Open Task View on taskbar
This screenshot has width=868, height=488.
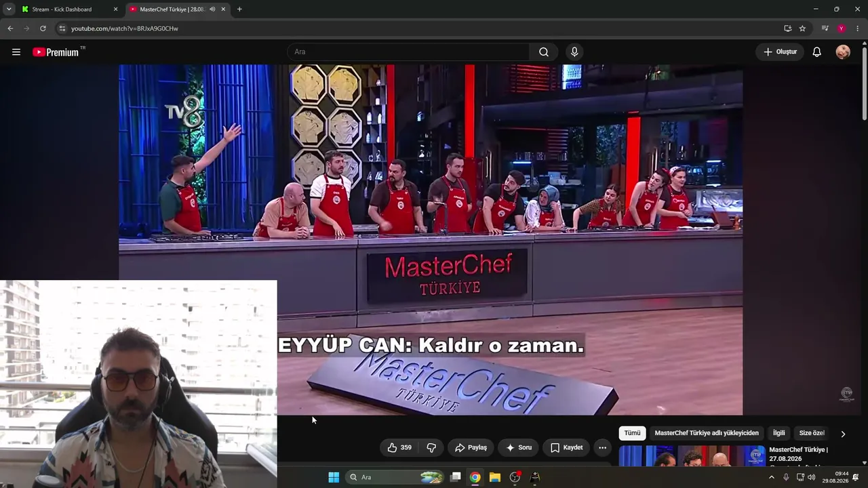pyautogui.click(x=456, y=477)
